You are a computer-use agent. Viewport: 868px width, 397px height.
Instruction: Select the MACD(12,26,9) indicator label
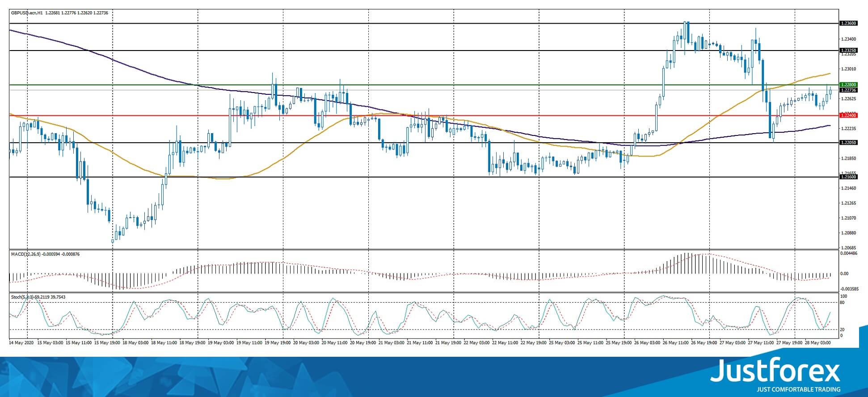coord(26,254)
